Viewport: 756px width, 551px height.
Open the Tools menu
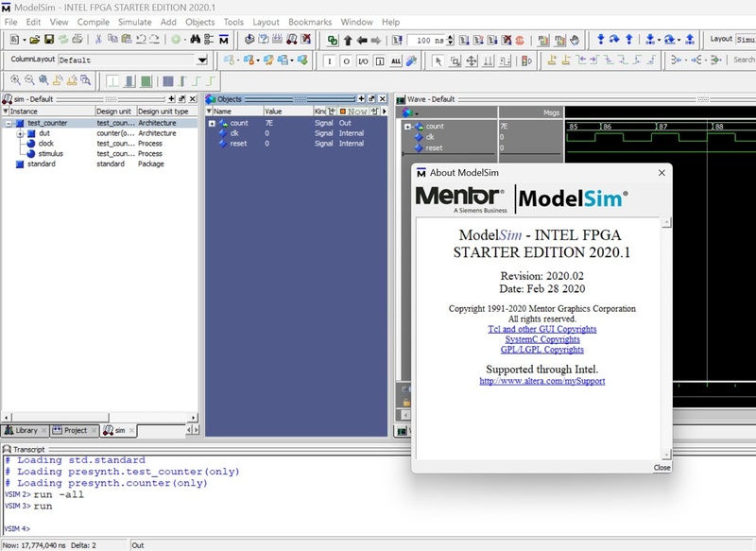233,22
